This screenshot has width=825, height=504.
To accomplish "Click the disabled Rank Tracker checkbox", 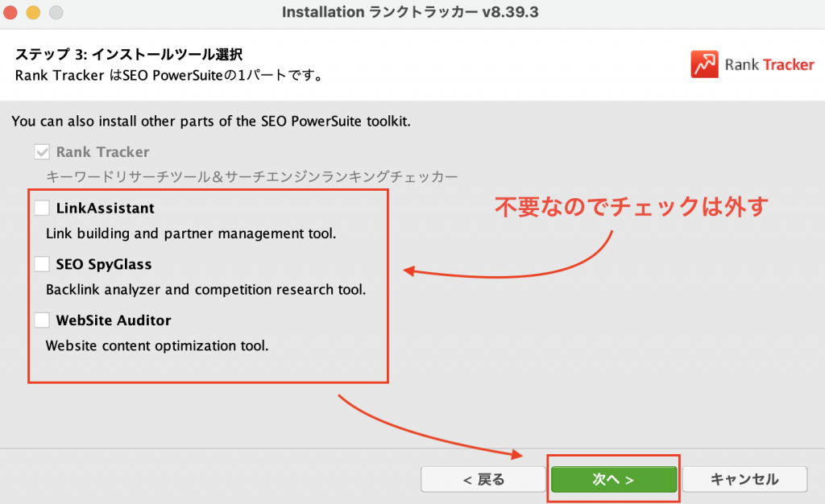I will [42, 152].
